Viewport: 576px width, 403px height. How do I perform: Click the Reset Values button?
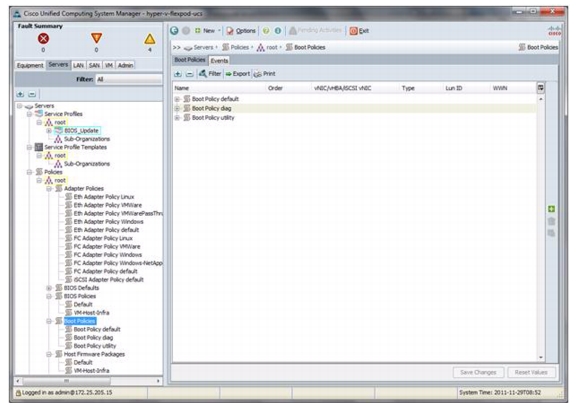(x=531, y=372)
